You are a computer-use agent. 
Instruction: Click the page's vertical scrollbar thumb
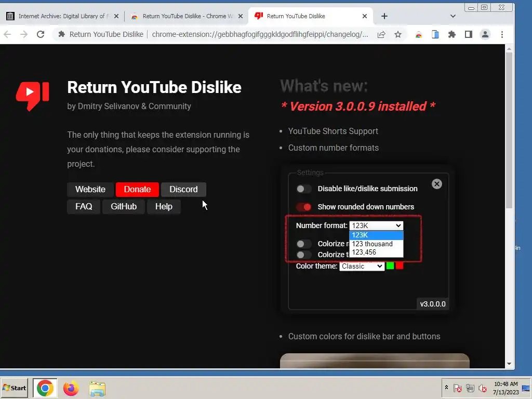pyautogui.click(x=509, y=130)
